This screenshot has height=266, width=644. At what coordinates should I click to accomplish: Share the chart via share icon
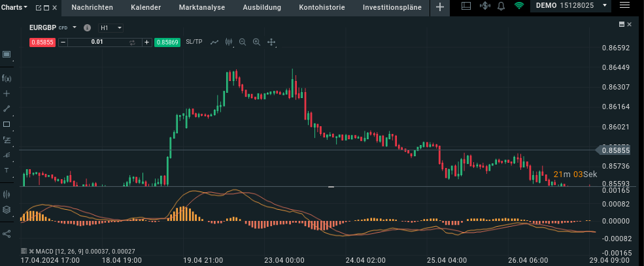[x=7, y=233]
